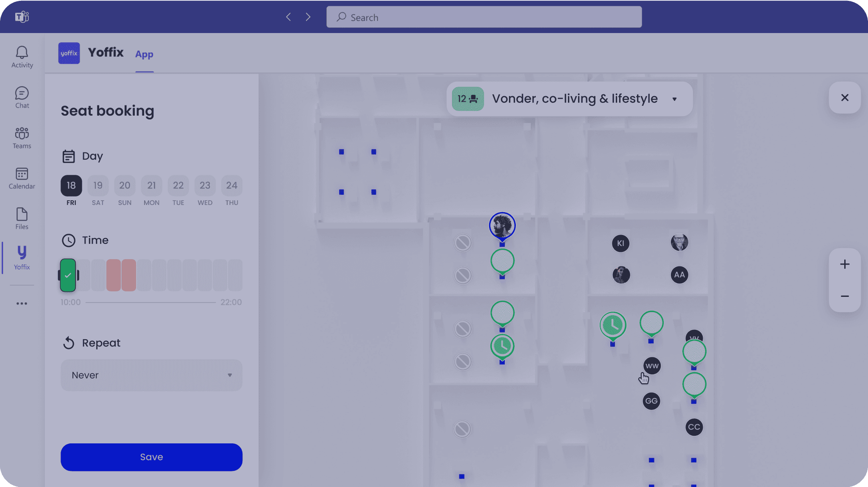Expand the Repeat frequency dropdown
The height and width of the screenshot is (487, 868).
[229, 375]
